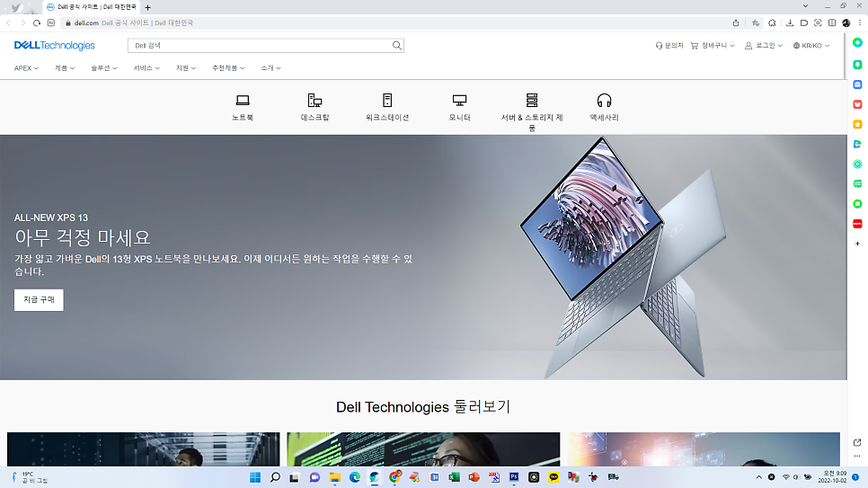Expand the 솔루션 (Solutions) menu
868x488 pixels.
[104, 68]
